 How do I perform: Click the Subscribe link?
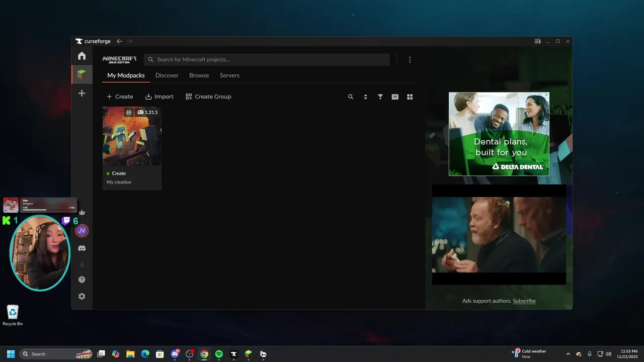click(524, 301)
